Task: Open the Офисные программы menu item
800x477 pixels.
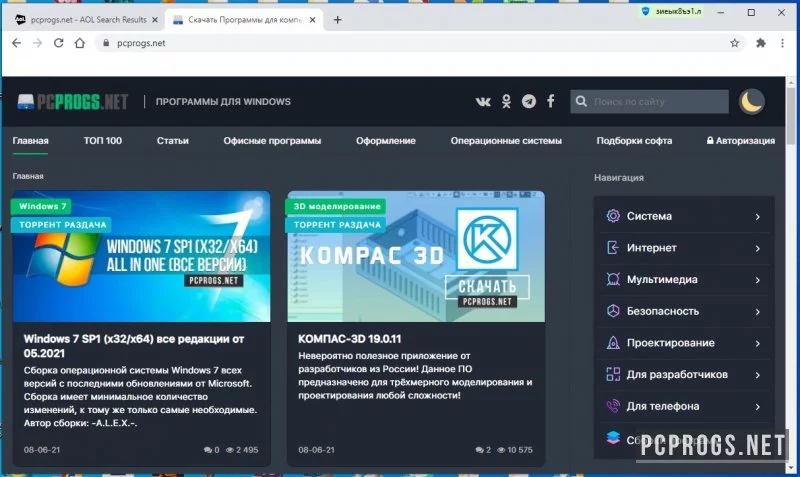Action: click(272, 141)
